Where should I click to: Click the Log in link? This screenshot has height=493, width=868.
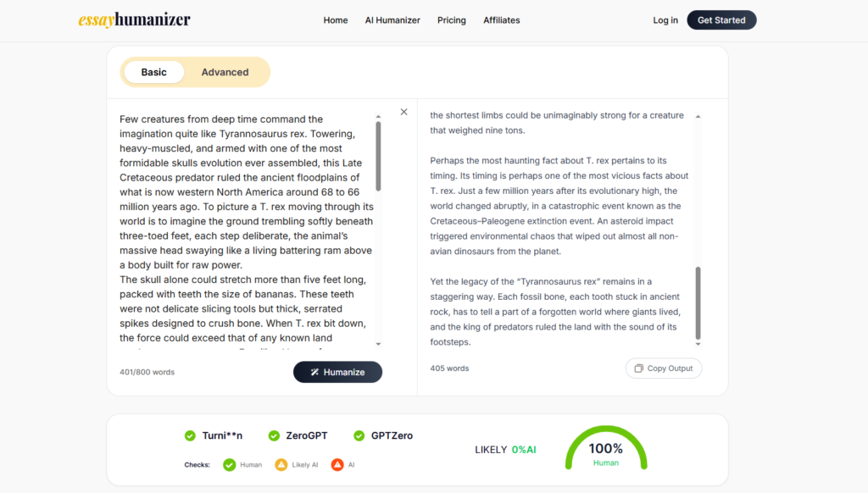665,20
